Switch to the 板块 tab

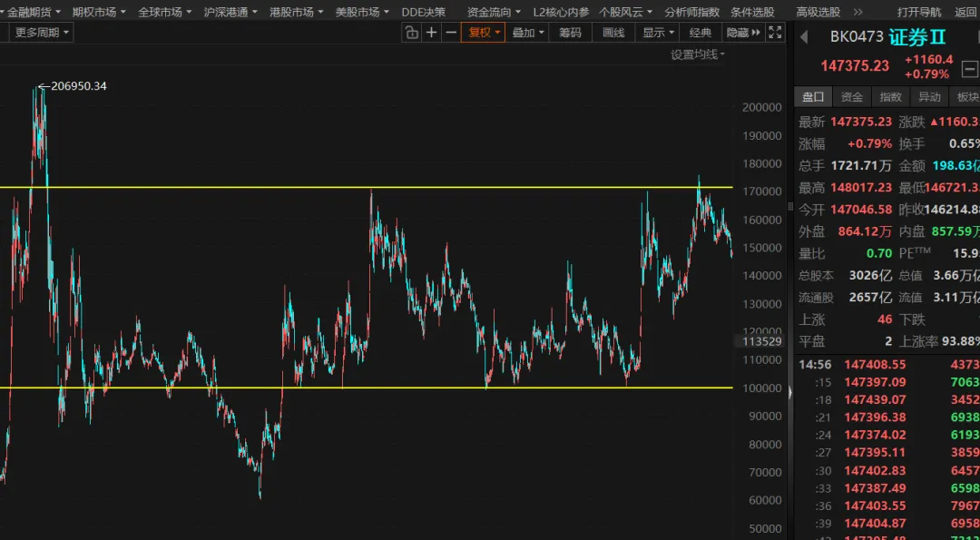click(965, 96)
